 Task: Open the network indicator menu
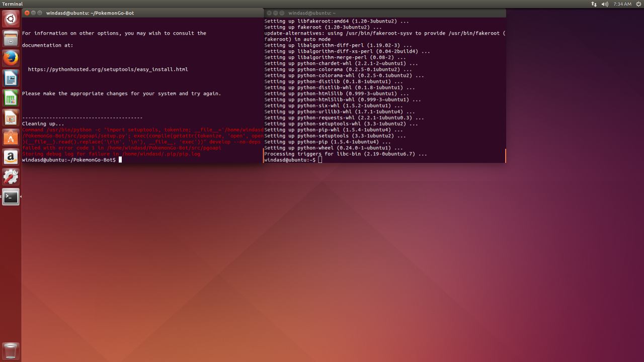point(594,4)
